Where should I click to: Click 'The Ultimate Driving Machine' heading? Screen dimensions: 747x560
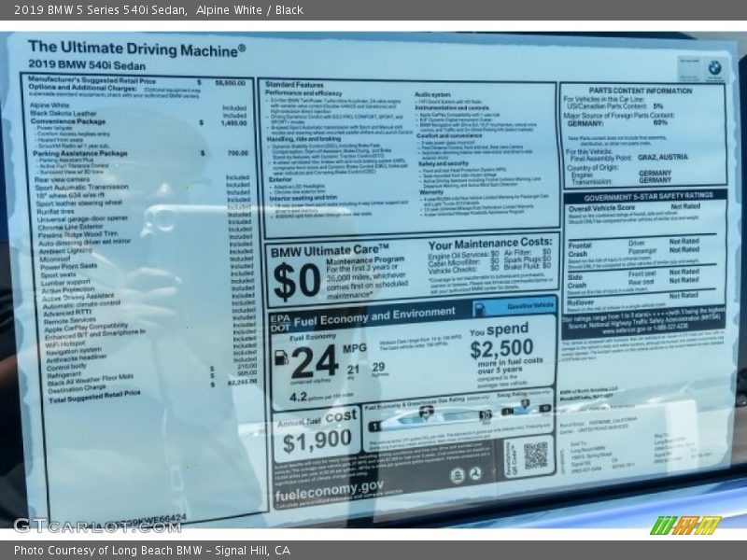pyautogui.click(x=136, y=49)
